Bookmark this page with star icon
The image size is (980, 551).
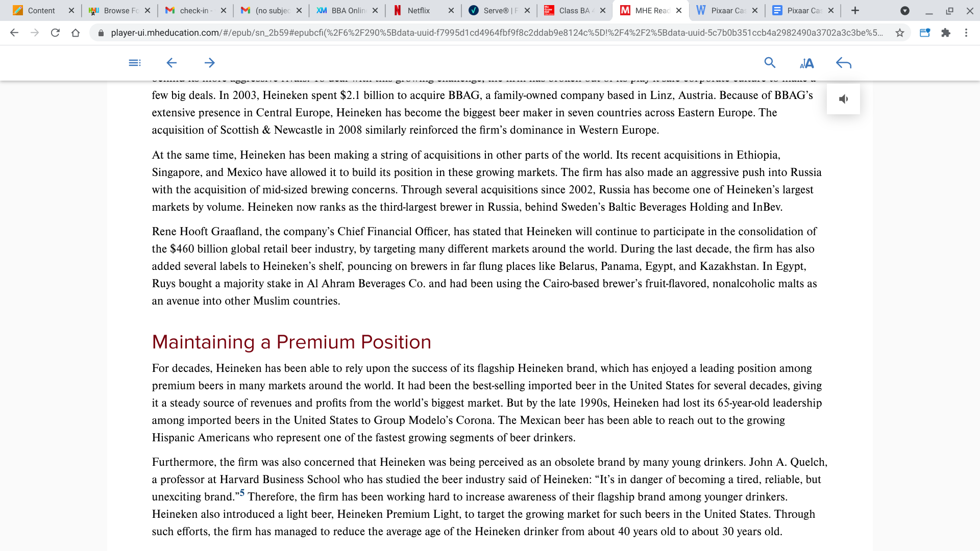900,33
